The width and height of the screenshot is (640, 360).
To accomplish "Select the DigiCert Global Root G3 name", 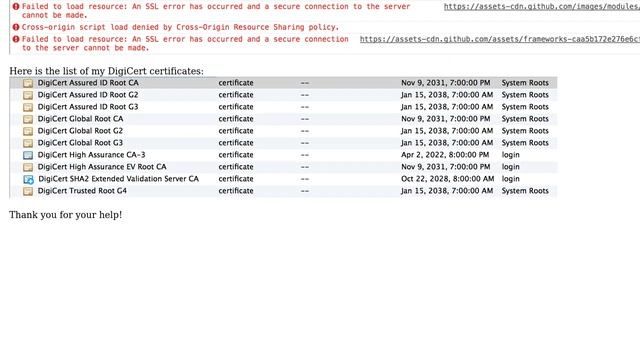I will point(80,143).
